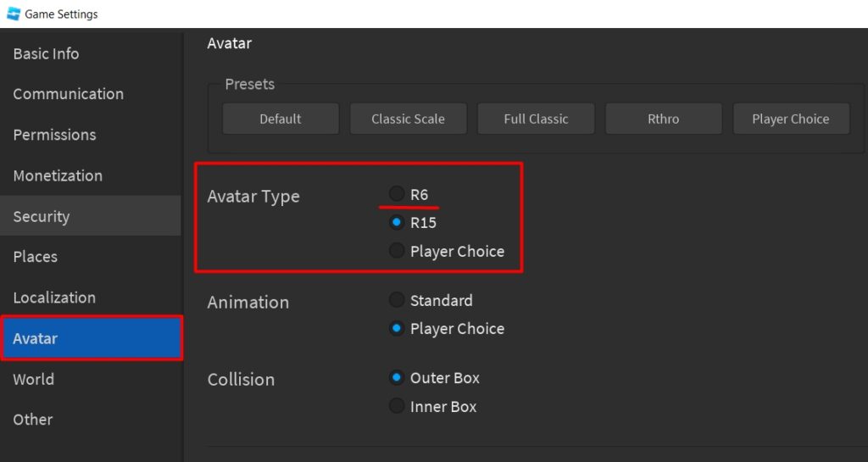Select the Avatar section in sidebar
This screenshot has width=868, height=462.
92,338
